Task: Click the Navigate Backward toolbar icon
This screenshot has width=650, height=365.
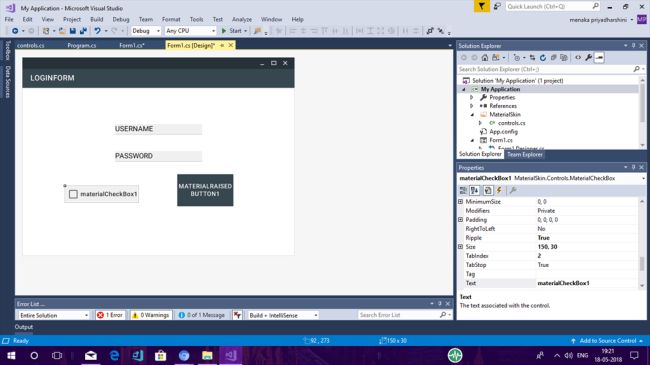Action: pos(15,31)
